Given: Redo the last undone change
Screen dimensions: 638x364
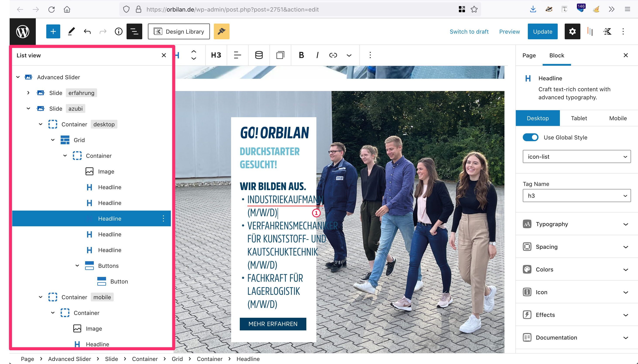Looking at the screenshot, I should (x=103, y=31).
